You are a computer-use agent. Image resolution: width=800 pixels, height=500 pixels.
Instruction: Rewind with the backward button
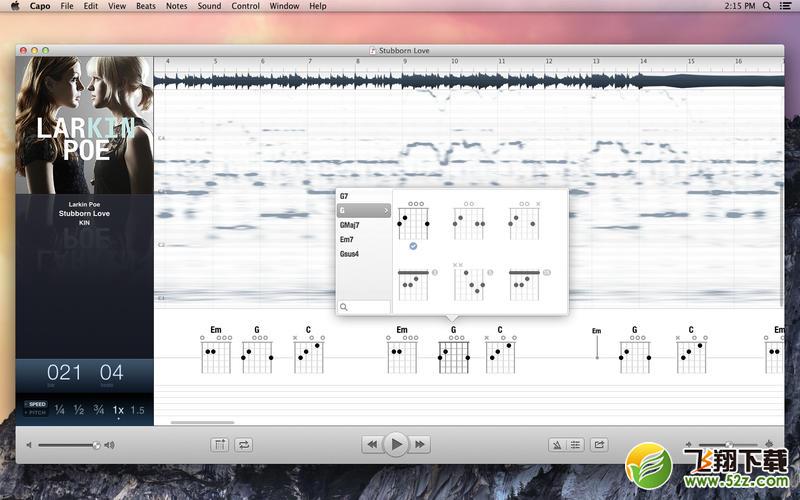(372, 444)
